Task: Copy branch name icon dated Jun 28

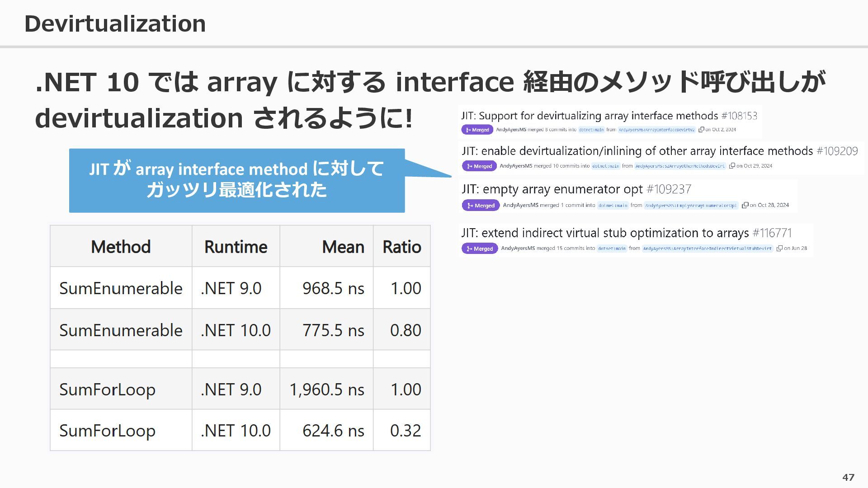Action: [x=779, y=249]
